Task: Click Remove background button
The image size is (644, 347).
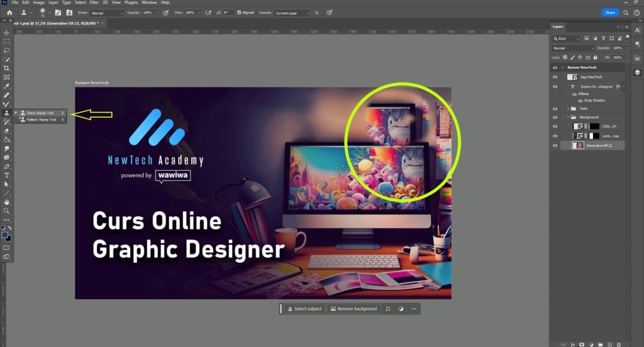Action: click(x=353, y=309)
